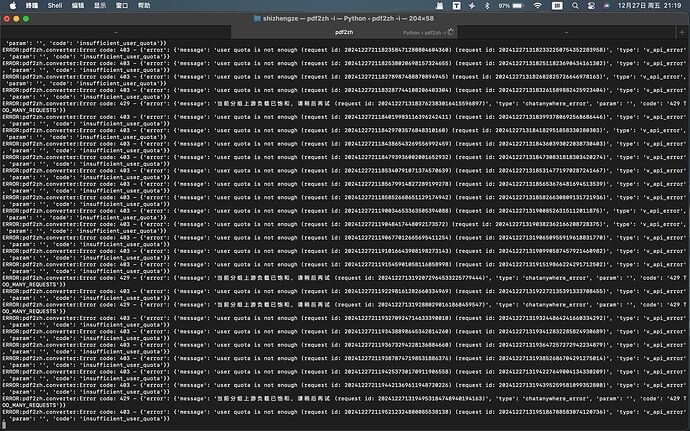Image resolution: width=690 pixels, height=431 pixels.
Task: Open Spotlight search
Action: 575,5
